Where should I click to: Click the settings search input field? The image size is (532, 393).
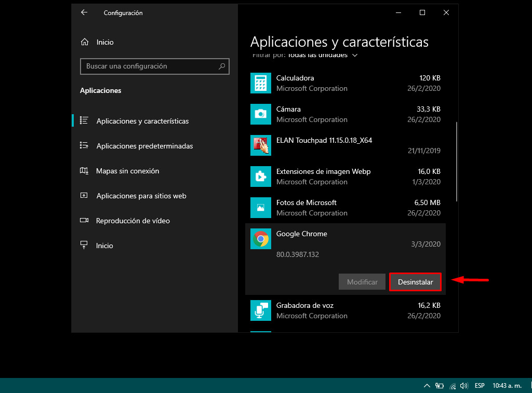145,66
